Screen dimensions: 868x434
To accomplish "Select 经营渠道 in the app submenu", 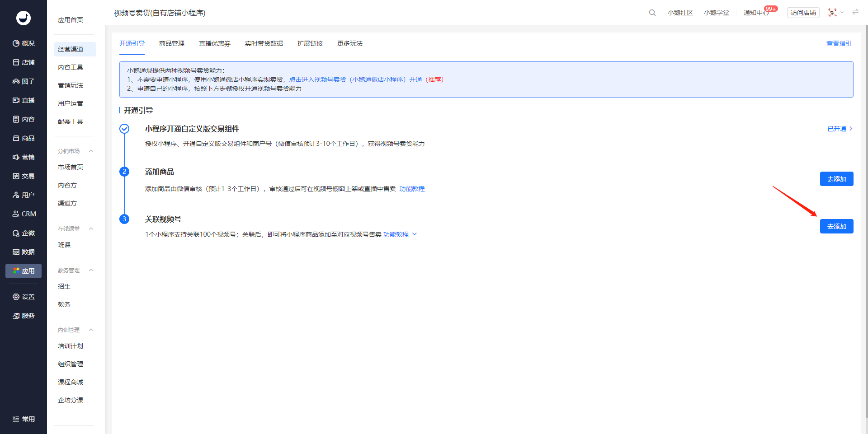I will click(x=75, y=49).
